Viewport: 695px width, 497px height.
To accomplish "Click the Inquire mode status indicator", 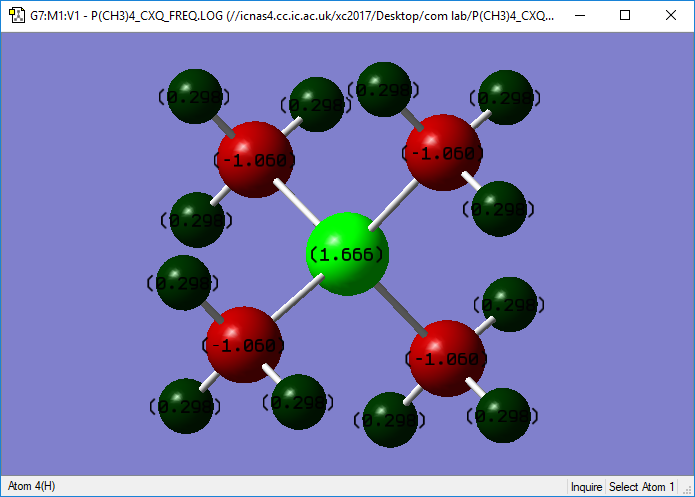I will [x=586, y=487].
